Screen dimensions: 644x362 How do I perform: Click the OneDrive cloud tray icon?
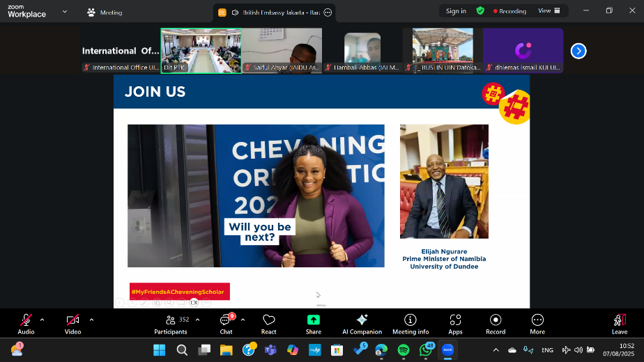512,350
